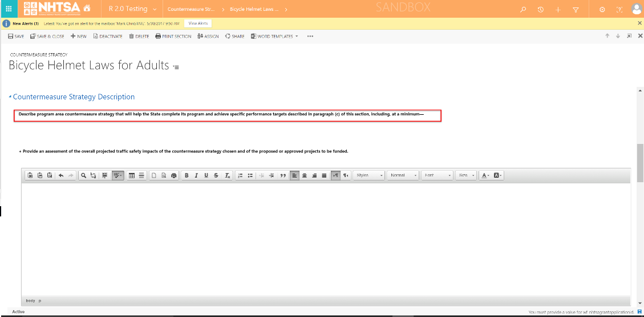Screen dimensions: 644x317
Task: Click PRINT SECTION
Action: tap(173, 36)
